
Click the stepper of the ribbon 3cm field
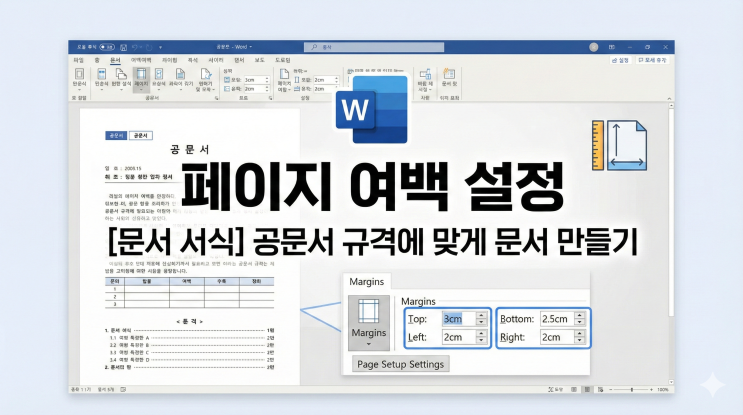click(x=267, y=80)
